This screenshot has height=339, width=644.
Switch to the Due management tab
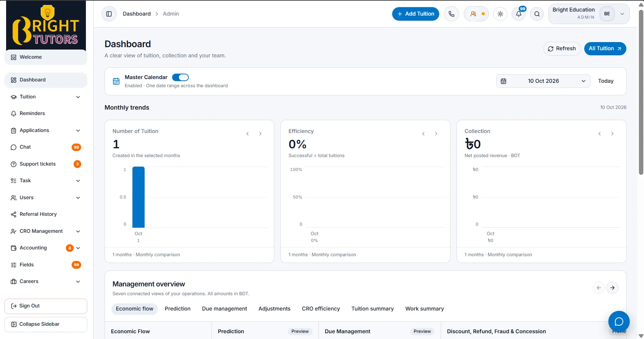[x=224, y=309]
